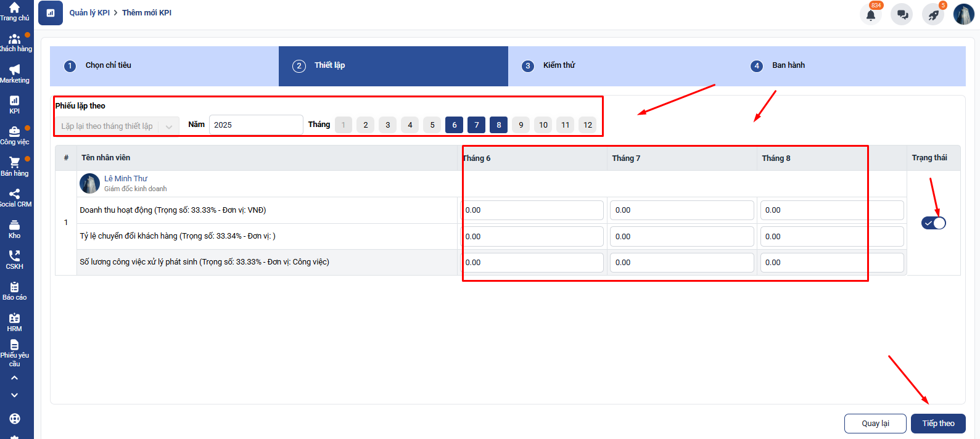Image resolution: width=980 pixels, height=439 pixels.
Task: Deselect month 6 in Tháng selector
Action: coord(455,125)
